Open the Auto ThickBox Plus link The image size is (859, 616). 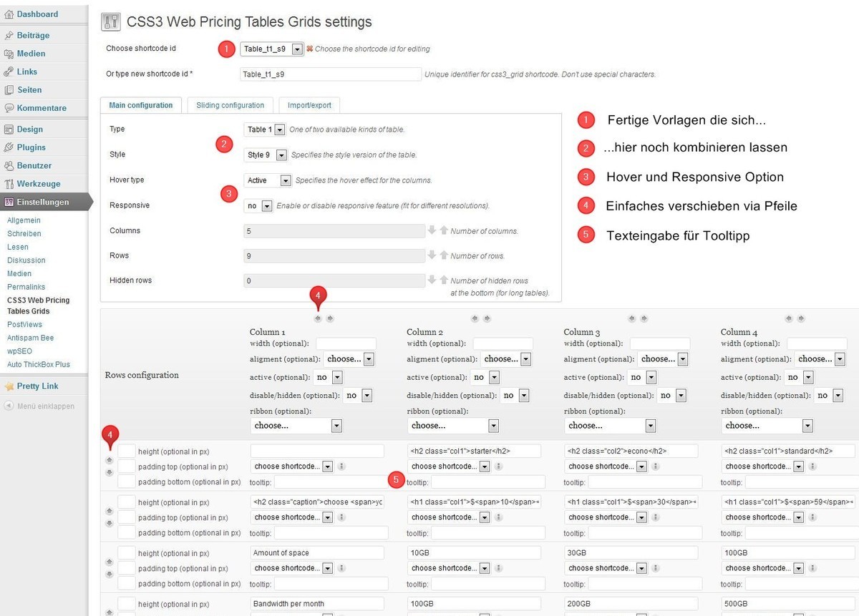pyautogui.click(x=39, y=365)
